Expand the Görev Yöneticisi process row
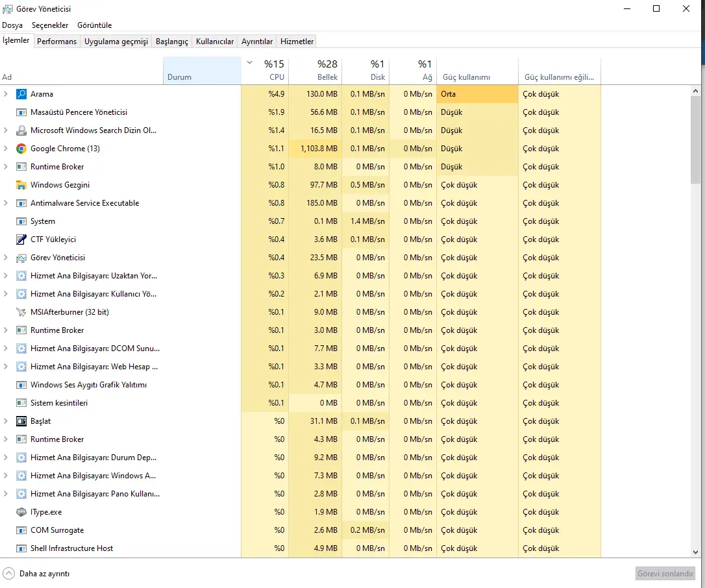This screenshot has width=705, height=588. point(5,258)
